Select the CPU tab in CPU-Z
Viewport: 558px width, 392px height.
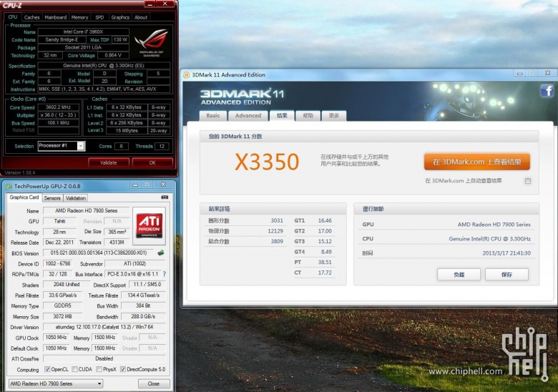point(13,16)
